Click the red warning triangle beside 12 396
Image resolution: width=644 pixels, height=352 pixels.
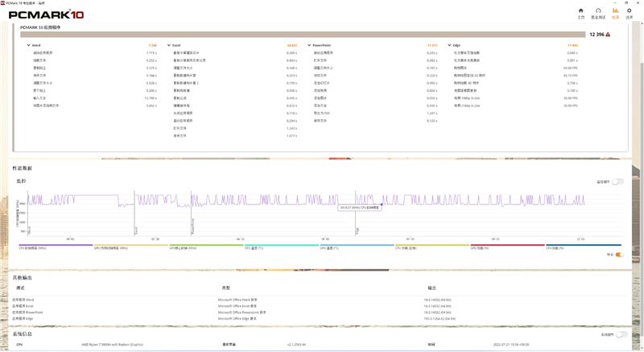[x=608, y=35]
